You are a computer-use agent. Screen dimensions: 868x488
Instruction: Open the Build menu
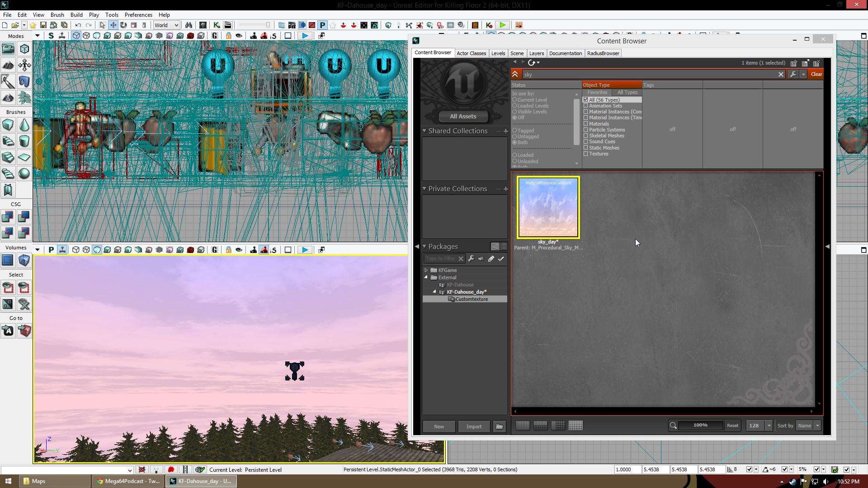(x=76, y=14)
